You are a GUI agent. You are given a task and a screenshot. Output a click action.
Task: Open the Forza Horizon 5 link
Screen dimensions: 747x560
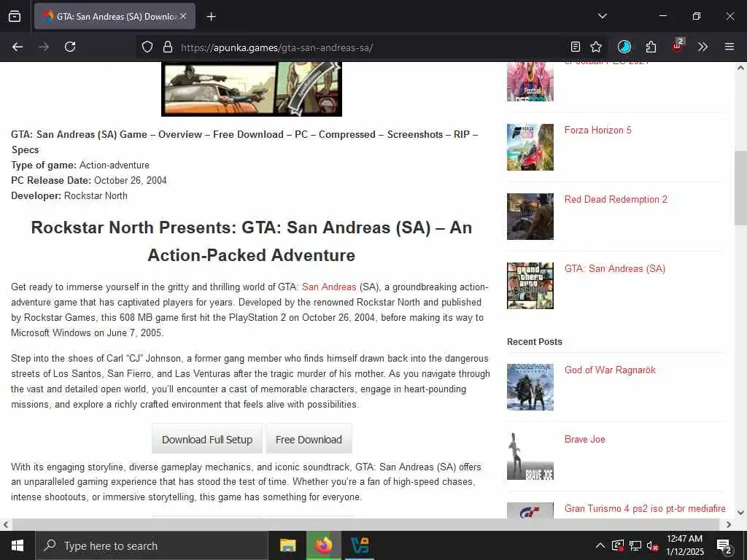click(x=598, y=130)
